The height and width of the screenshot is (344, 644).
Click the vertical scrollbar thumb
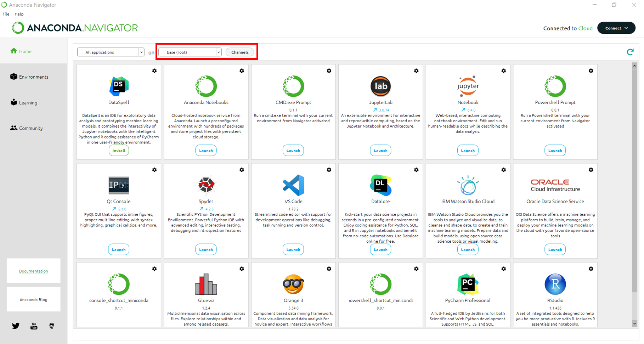pos(634,181)
